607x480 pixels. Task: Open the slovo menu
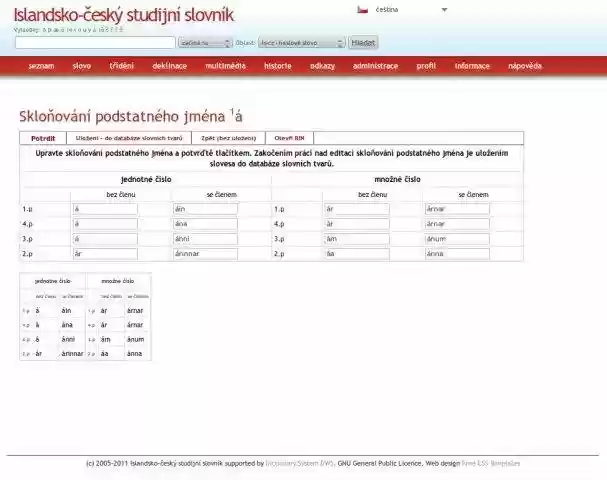(x=82, y=66)
